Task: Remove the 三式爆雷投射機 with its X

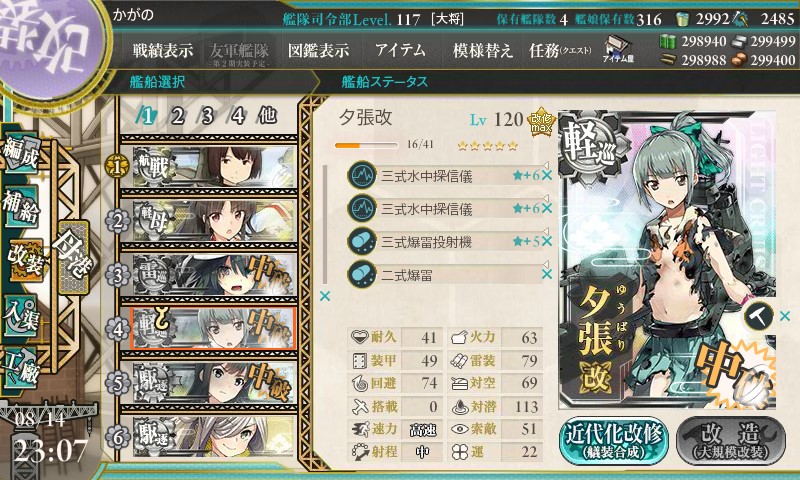Action: pos(547,241)
